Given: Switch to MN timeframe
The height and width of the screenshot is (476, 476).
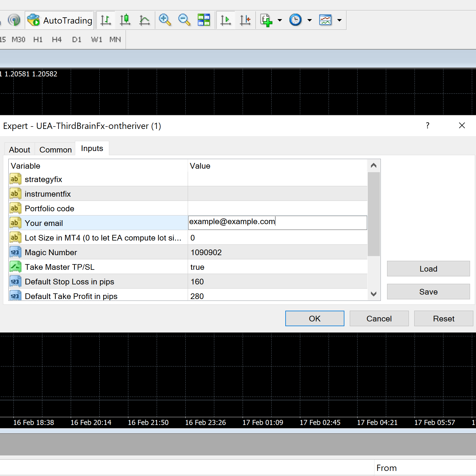Looking at the screenshot, I should 115,40.
